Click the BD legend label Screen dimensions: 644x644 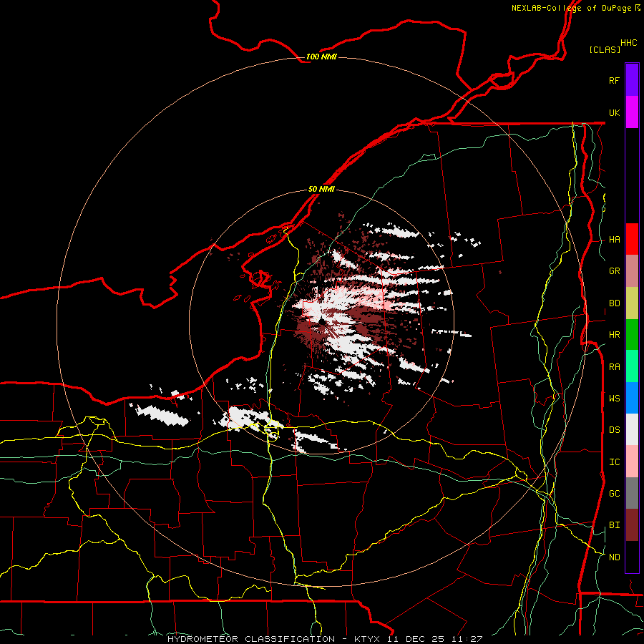(x=614, y=303)
